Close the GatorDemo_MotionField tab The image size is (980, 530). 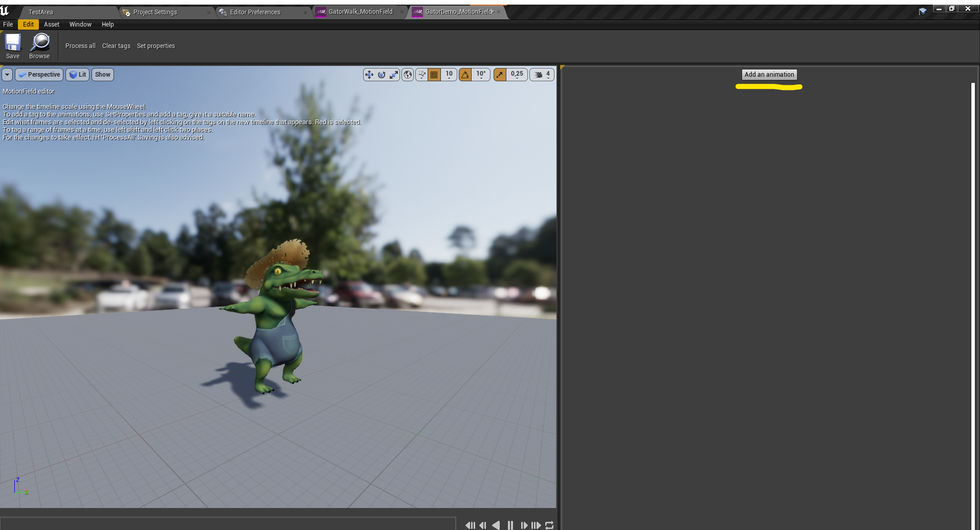pos(499,12)
